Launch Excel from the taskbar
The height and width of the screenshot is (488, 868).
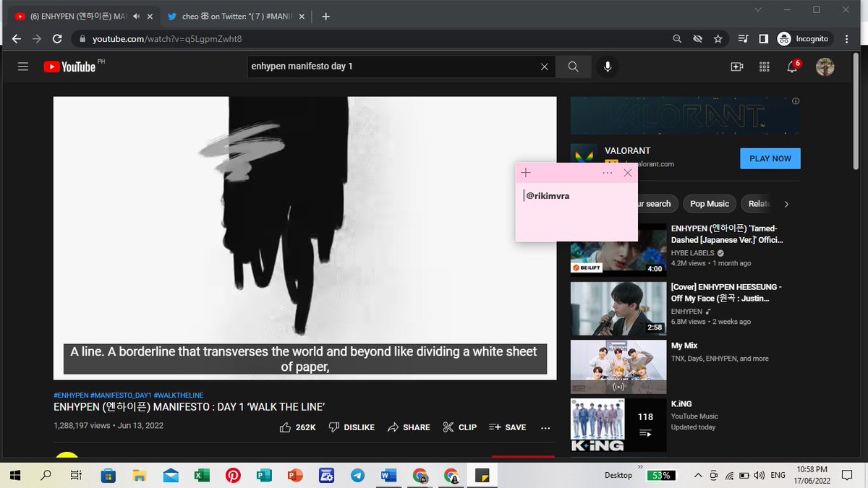click(201, 476)
